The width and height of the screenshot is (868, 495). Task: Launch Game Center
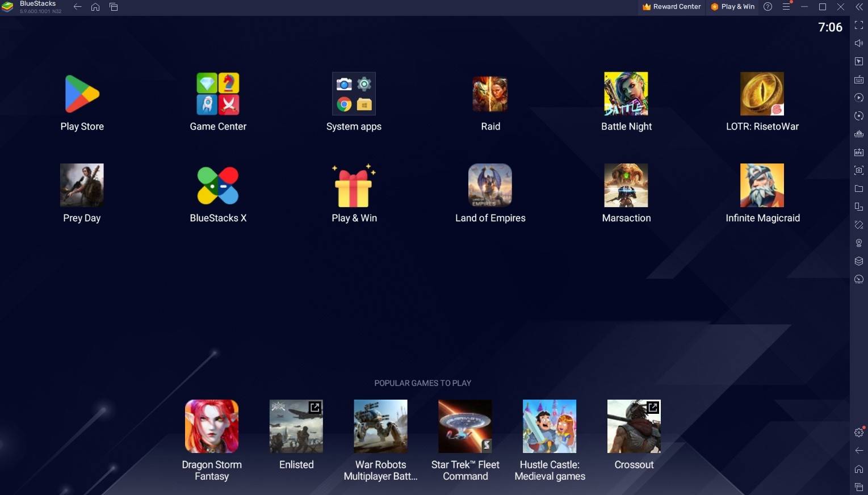coord(218,94)
